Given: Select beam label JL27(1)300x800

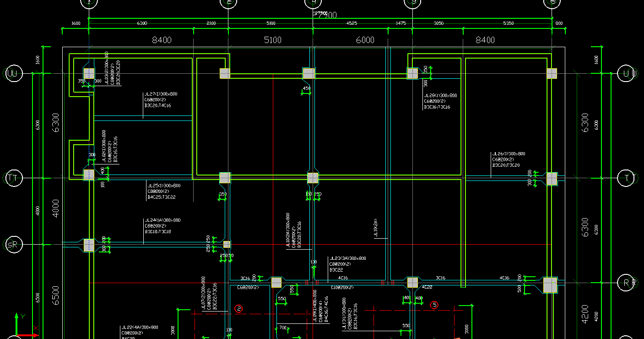Looking at the screenshot, I should 161,94.
